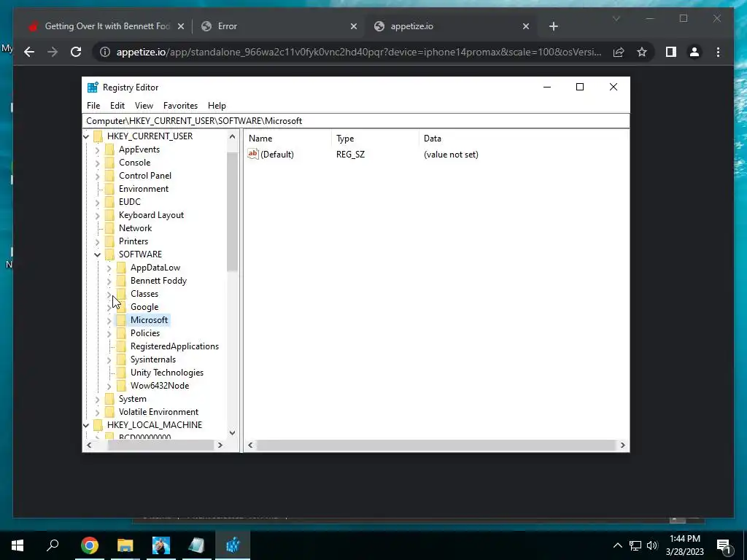Click the Bennett Foddy folder icon

pyautogui.click(x=122, y=281)
